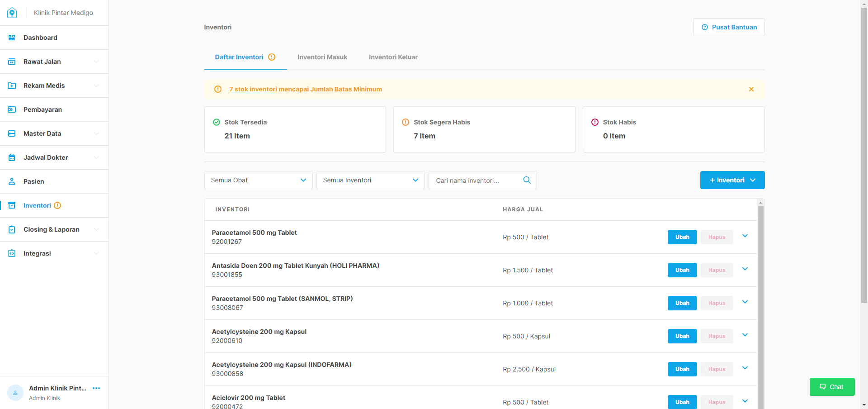Open the Semua Obat dropdown
This screenshot has height=409, width=868.
[x=259, y=180]
